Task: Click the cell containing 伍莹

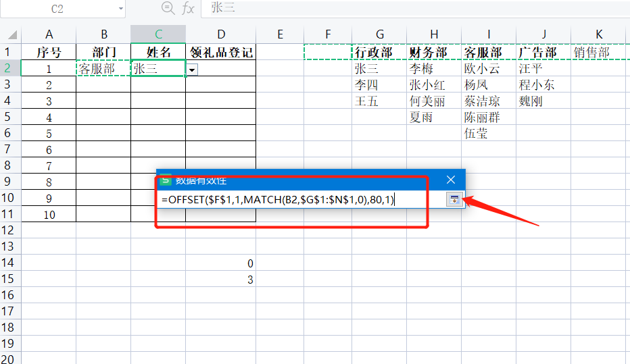Action: click(489, 133)
